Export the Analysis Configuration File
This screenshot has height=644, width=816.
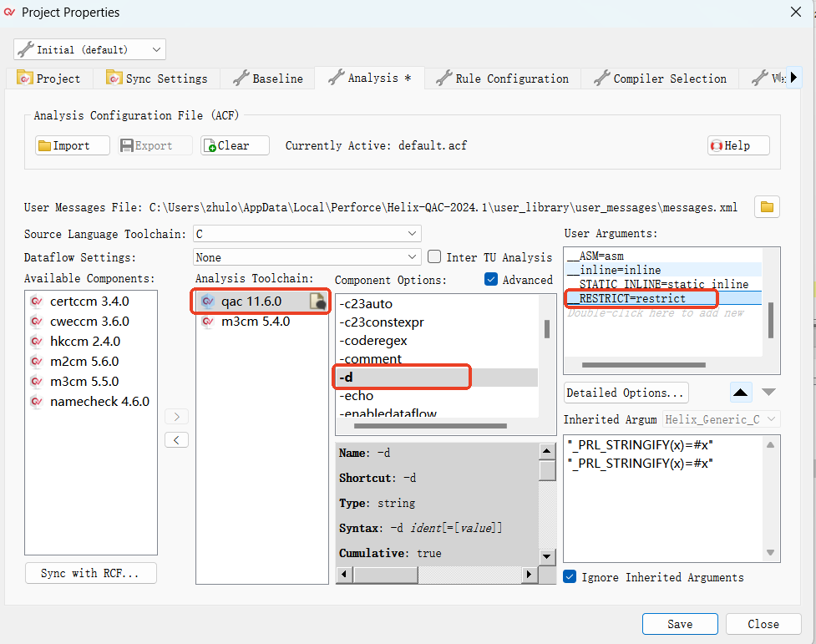pyautogui.click(x=155, y=145)
